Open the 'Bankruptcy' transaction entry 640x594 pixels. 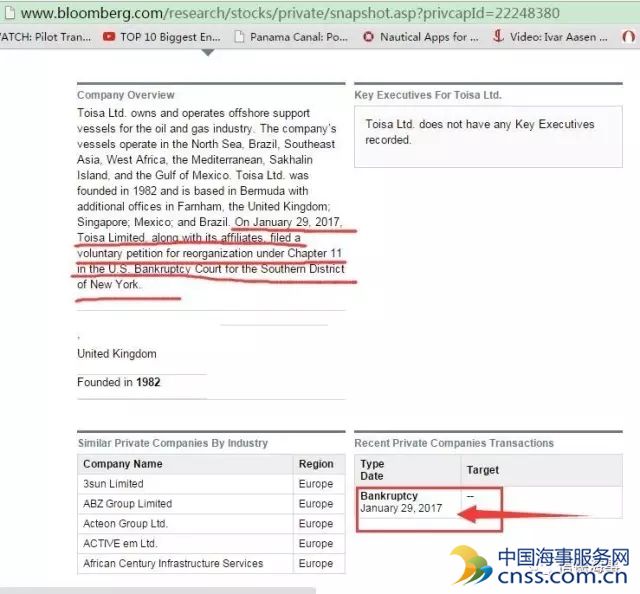click(389, 496)
